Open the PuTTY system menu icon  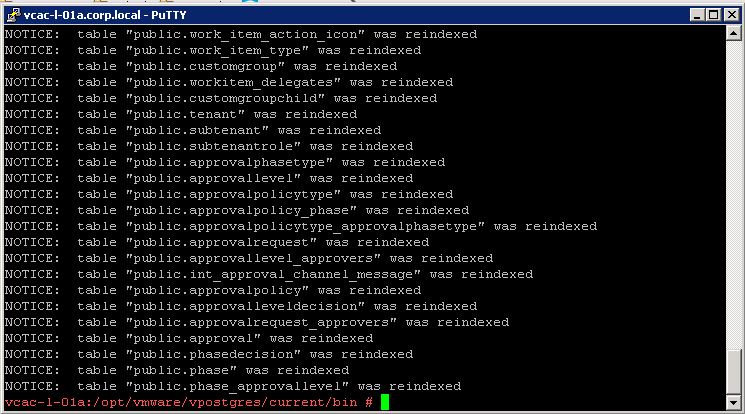13,15
